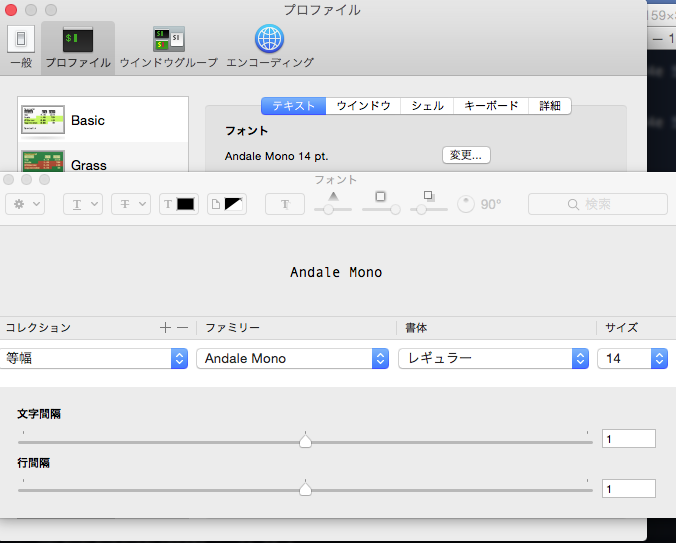
Task: Click the text color swatch
Action: pos(178,204)
